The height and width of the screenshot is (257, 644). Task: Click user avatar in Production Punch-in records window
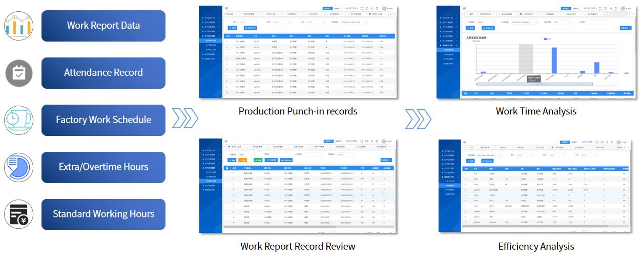(384, 8)
